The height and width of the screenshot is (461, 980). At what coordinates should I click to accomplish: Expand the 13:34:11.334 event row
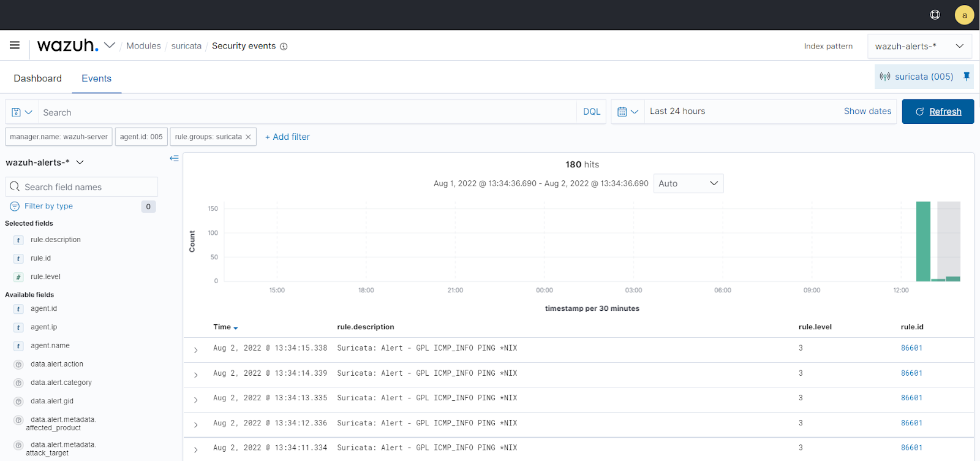196,450
